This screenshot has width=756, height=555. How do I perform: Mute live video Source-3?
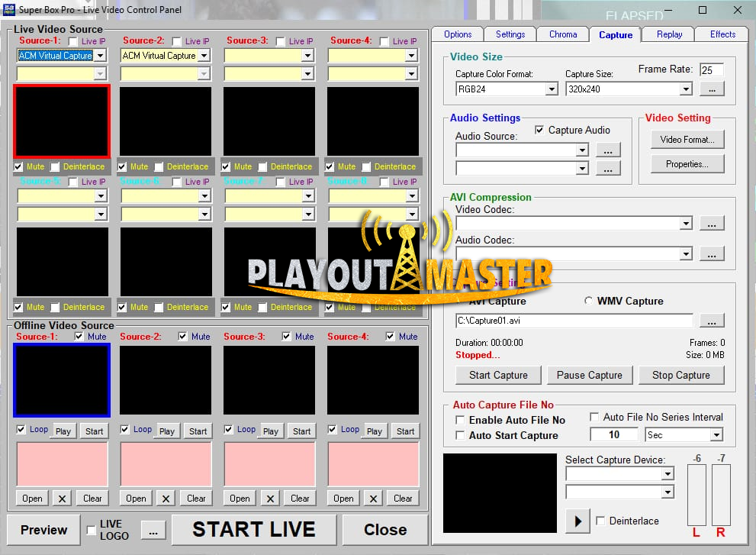click(x=226, y=166)
